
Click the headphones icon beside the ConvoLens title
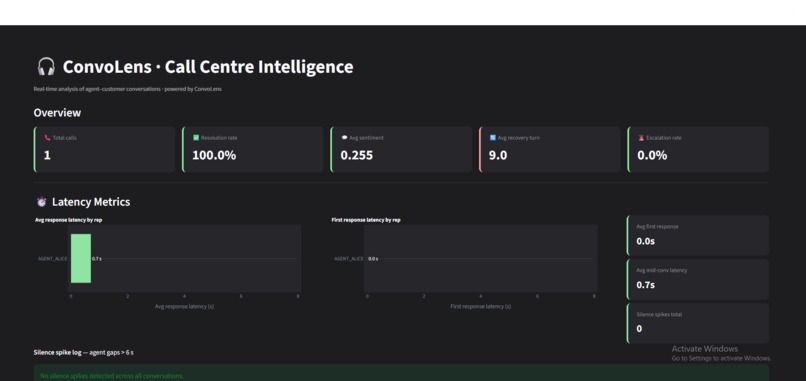coord(46,67)
